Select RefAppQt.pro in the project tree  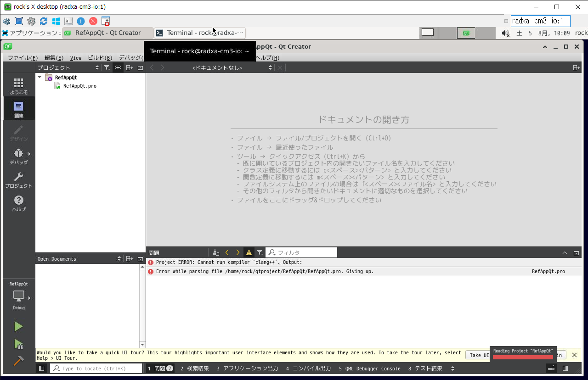click(79, 86)
